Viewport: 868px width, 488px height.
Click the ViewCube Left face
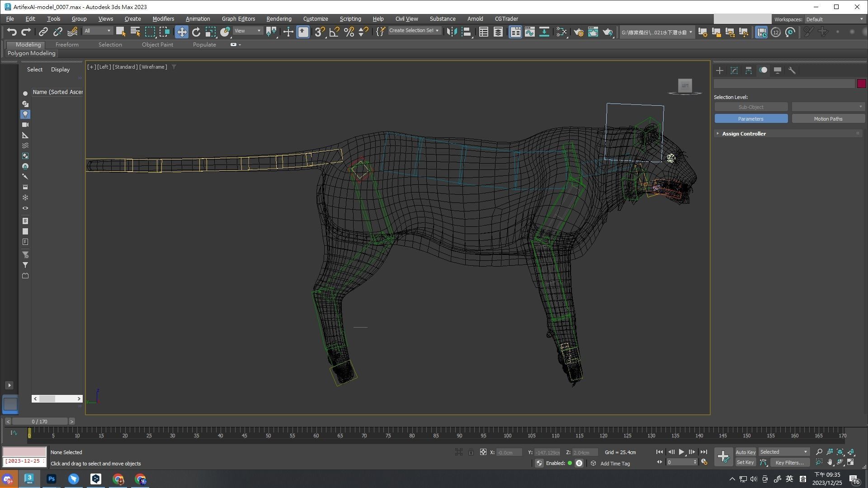pyautogui.click(x=685, y=85)
